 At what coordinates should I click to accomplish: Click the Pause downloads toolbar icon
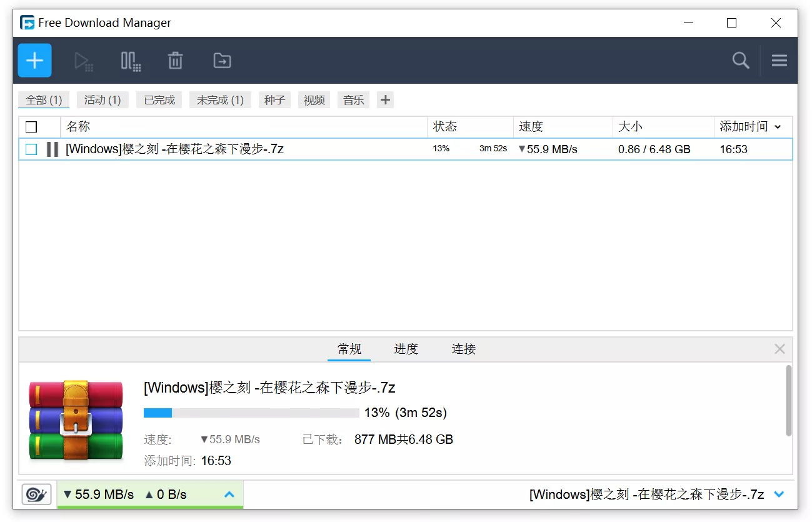(x=130, y=60)
